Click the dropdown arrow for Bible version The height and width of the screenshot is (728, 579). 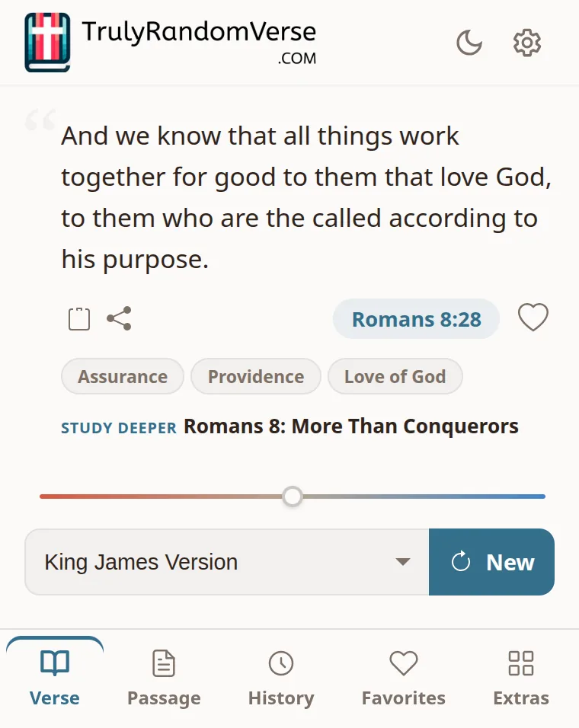point(402,562)
